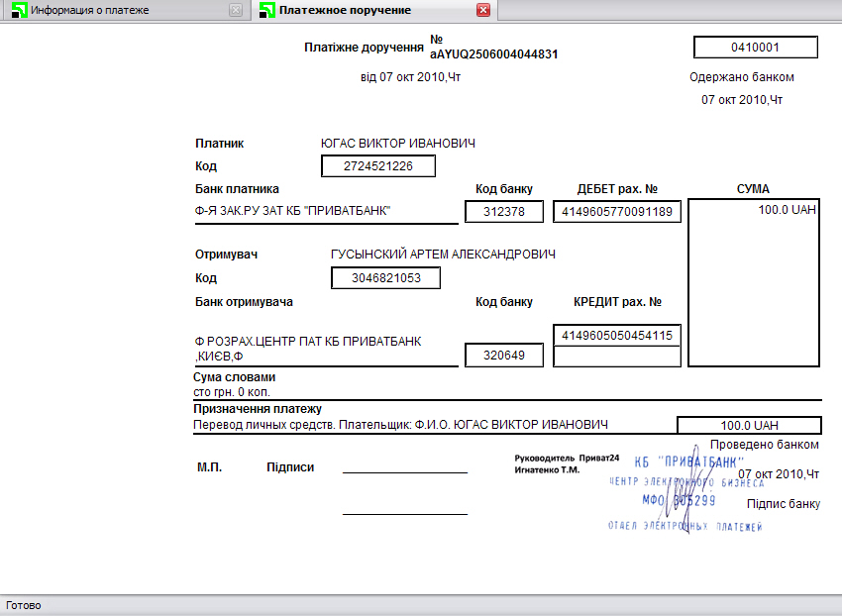Select the debit account number 4149605770091189

coord(617,212)
